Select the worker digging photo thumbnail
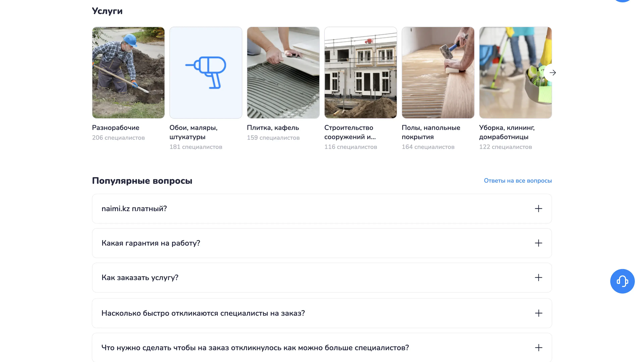644x362 pixels. [x=128, y=72]
